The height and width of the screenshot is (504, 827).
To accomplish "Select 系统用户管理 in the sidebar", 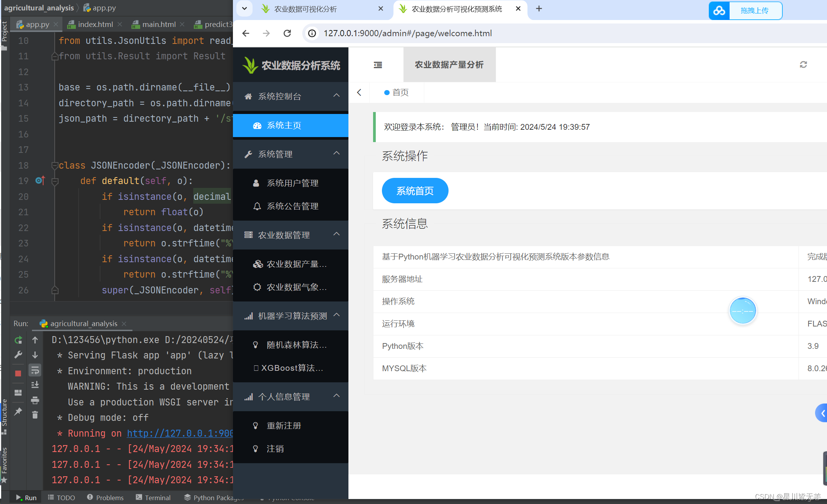I will click(x=292, y=183).
